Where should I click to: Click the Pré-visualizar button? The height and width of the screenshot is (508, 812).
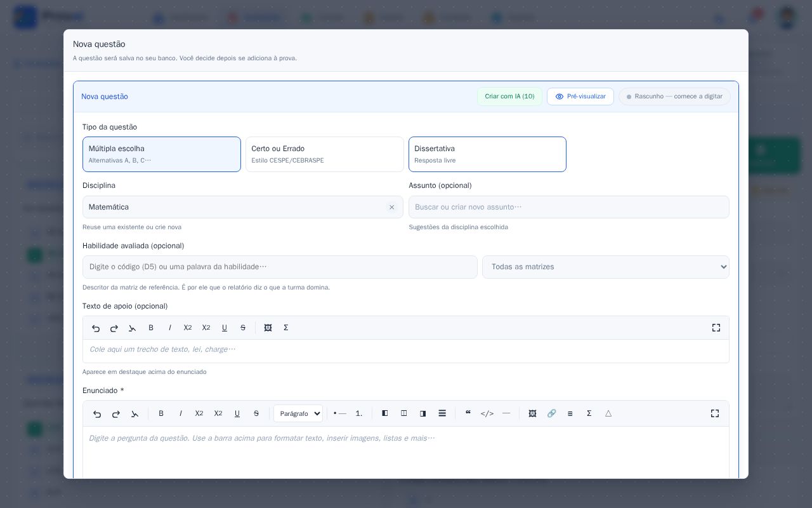[x=580, y=97]
